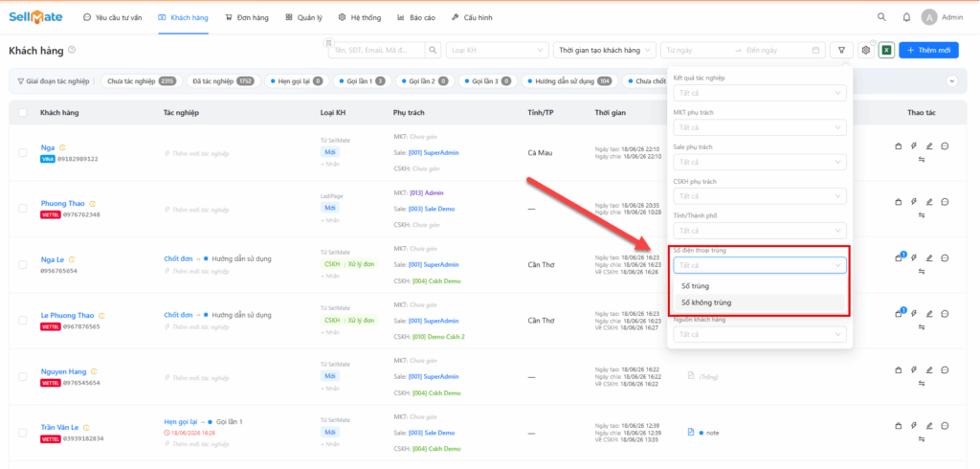Expand the stage filter bar chevron
980x469 pixels.
point(952,80)
